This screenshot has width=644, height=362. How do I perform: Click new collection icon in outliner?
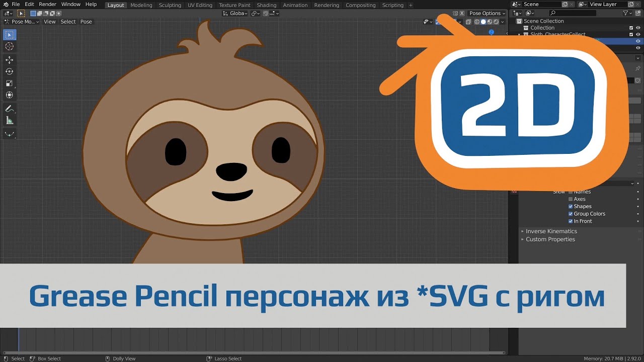pyautogui.click(x=638, y=13)
